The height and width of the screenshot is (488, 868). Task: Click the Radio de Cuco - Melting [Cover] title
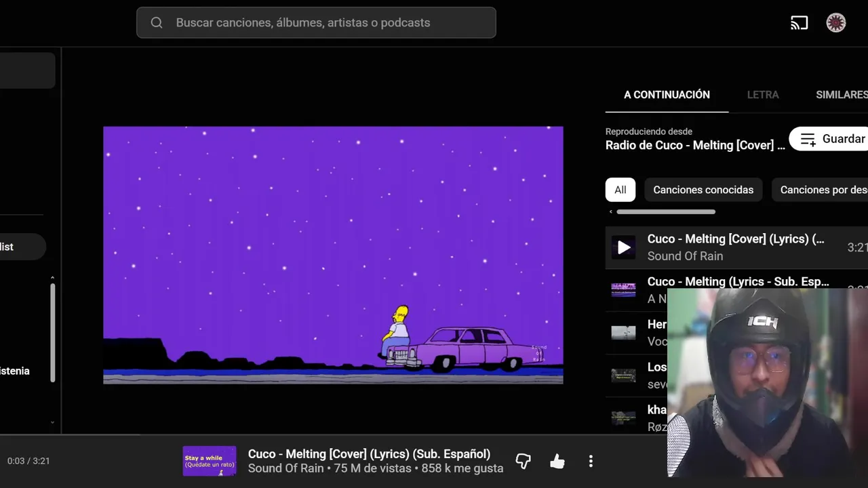pyautogui.click(x=695, y=145)
